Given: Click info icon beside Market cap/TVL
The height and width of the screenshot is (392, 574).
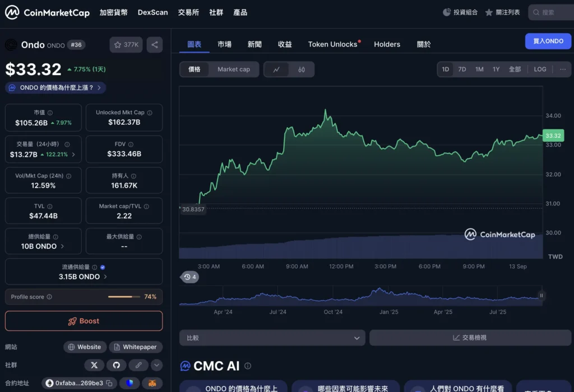Looking at the screenshot, I should (146, 207).
